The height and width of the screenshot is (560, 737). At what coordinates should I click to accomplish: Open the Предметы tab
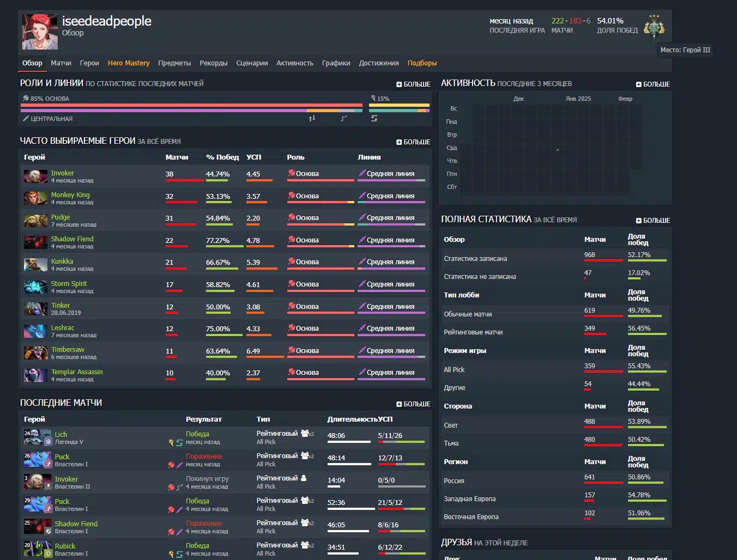click(x=174, y=63)
